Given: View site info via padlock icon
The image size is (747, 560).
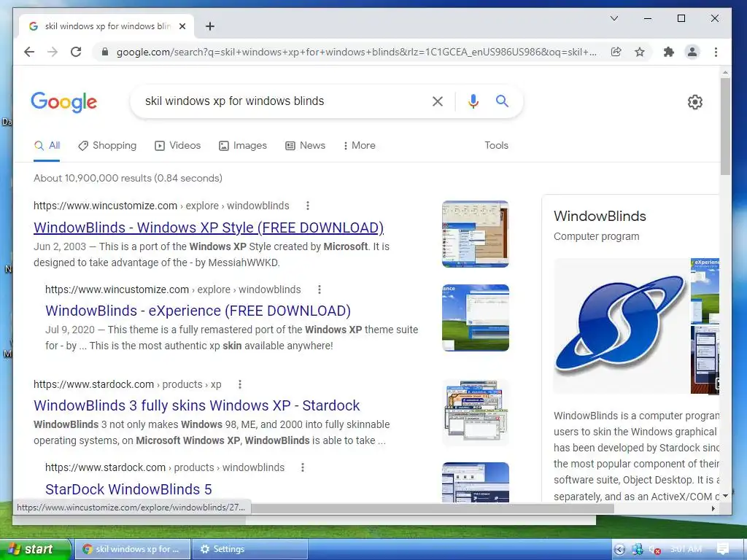Looking at the screenshot, I should click(x=105, y=52).
